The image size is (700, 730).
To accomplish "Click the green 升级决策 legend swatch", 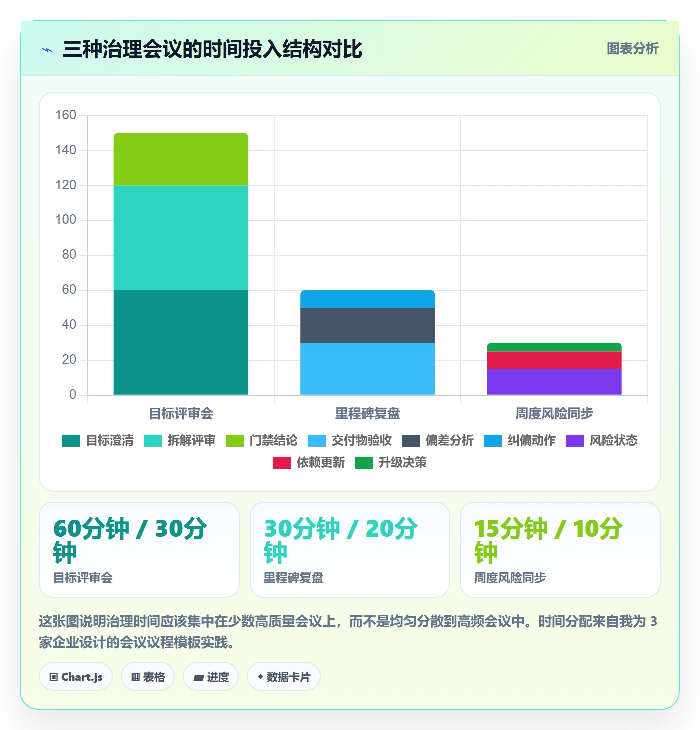I will pos(364,463).
